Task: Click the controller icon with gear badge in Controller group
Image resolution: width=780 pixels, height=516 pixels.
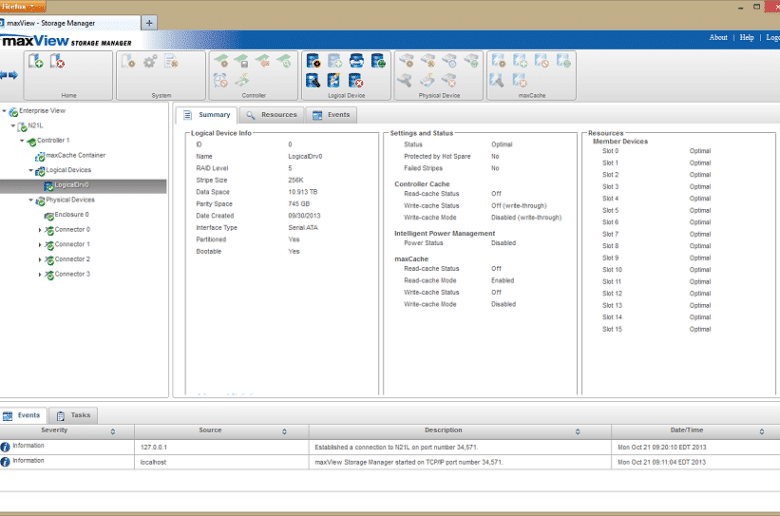Action: pos(221,61)
